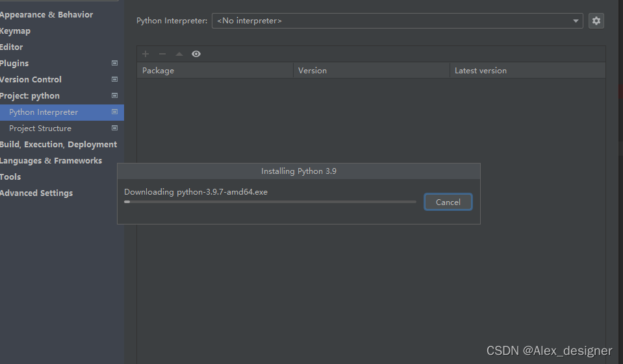Image resolution: width=623 pixels, height=364 pixels.
Task: Toggle the show early releases eye icon
Action: click(x=196, y=54)
